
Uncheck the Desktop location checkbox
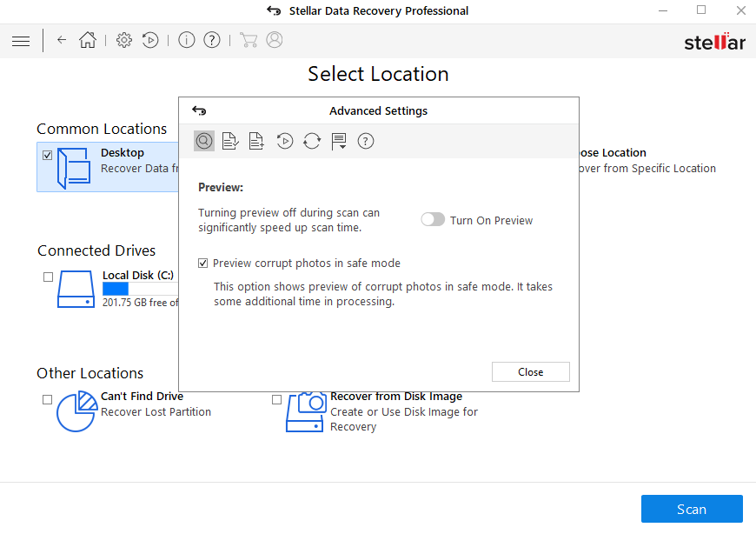[x=47, y=156]
